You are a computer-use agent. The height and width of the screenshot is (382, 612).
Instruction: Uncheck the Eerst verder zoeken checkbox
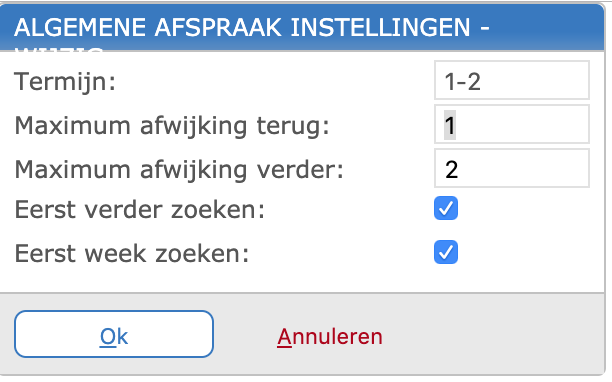click(x=446, y=208)
